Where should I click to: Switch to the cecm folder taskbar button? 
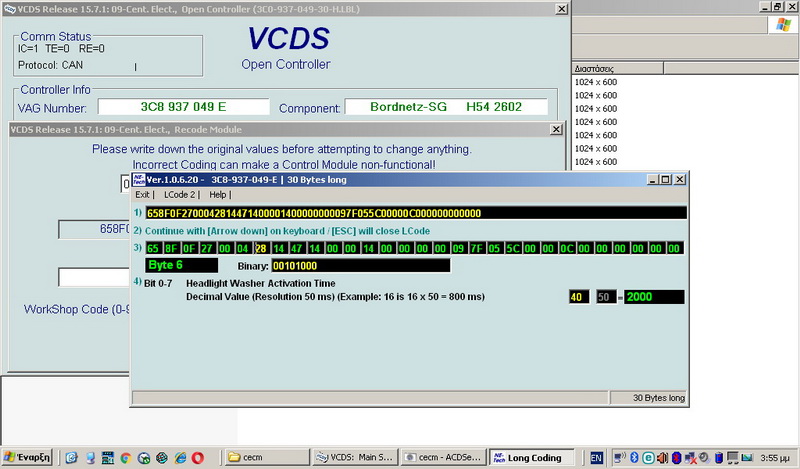pyautogui.click(x=267, y=457)
